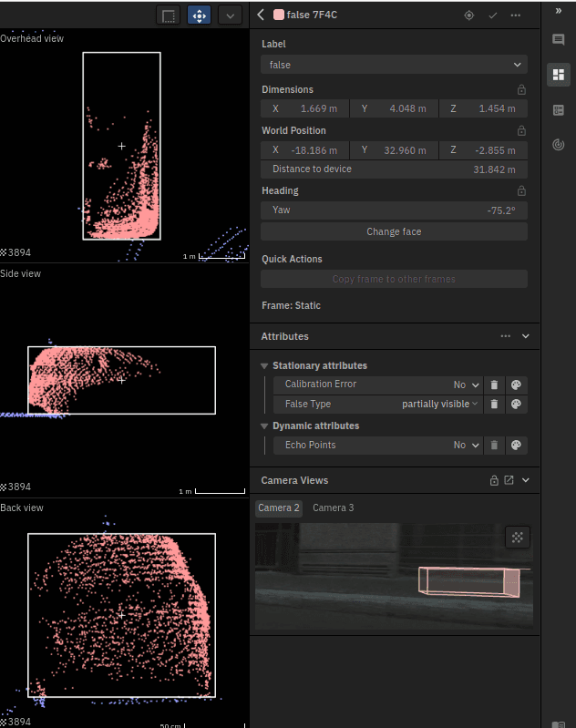
Task: Edit the Dimensions X value 1.669 m
Action: (x=304, y=108)
